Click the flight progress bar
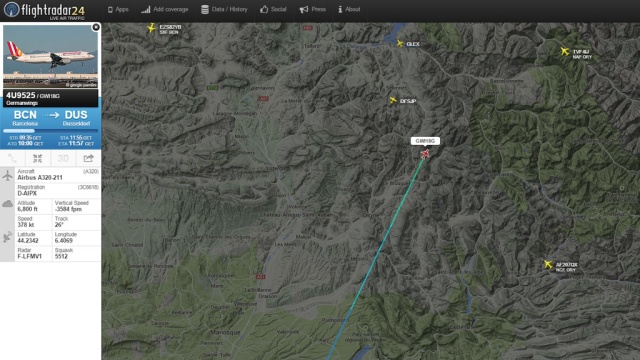This screenshot has height=360, width=640. click(x=51, y=131)
